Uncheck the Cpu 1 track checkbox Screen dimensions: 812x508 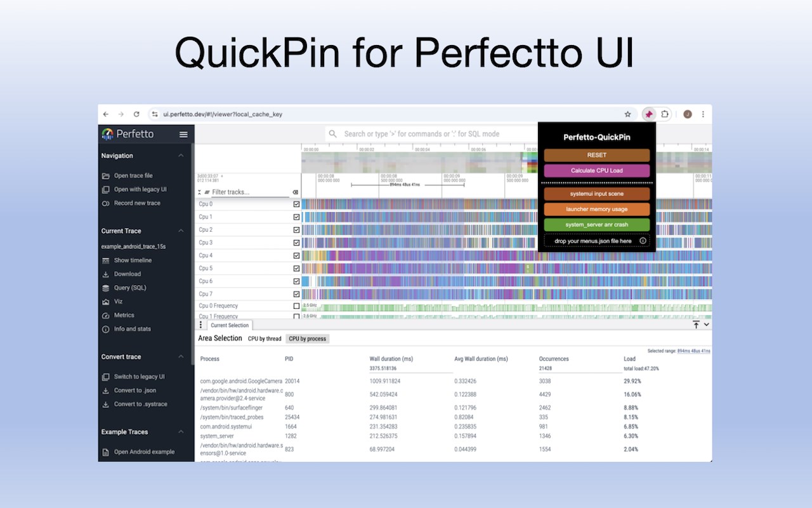(x=296, y=217)
